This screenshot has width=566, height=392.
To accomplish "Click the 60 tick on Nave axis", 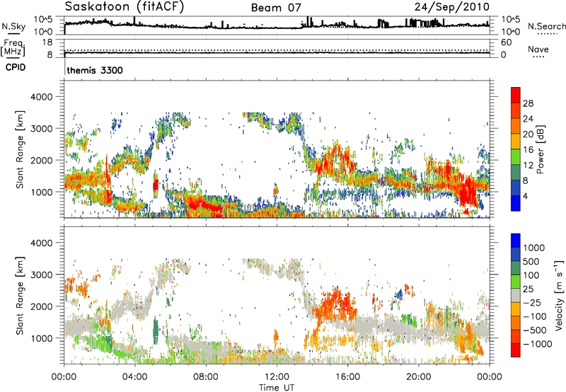I will tap(506, 42).
